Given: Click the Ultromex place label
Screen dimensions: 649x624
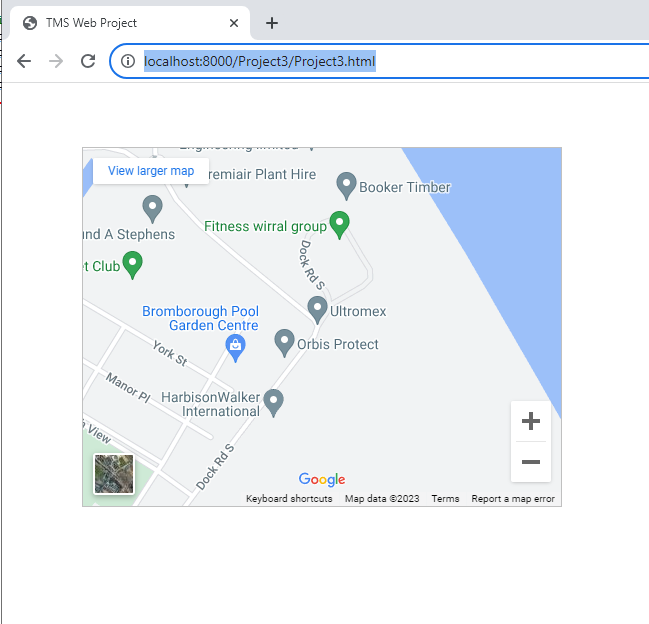Looking at the screenshot, I should 358,311.
